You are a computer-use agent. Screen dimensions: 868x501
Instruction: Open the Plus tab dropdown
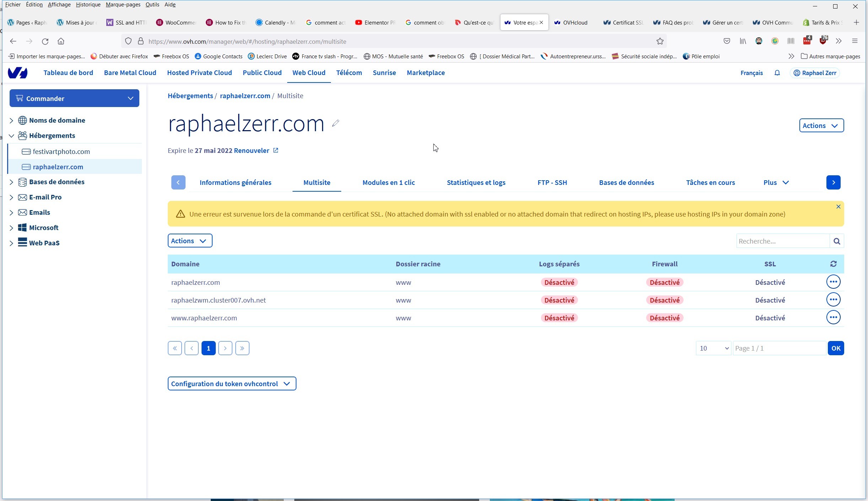pos(776,182)
